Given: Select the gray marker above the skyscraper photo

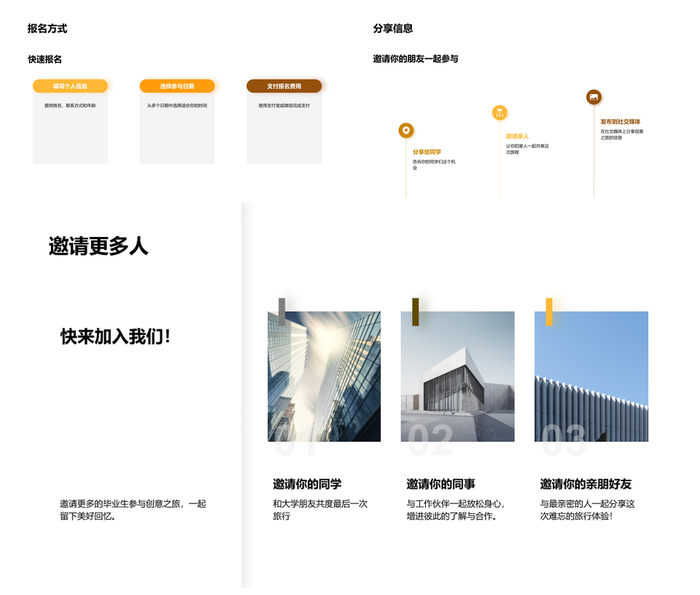Looking at the screenshot, I should (x=281, y=311).
